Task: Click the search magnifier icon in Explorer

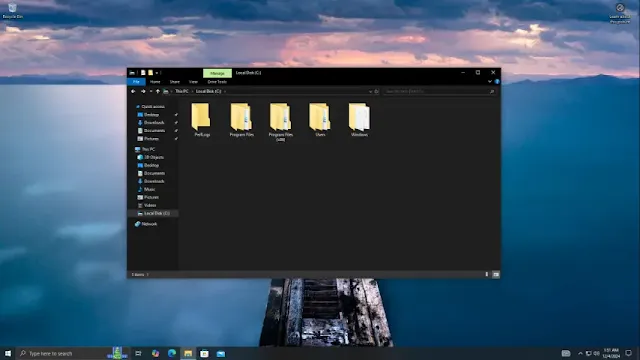Action: point(492,91)
